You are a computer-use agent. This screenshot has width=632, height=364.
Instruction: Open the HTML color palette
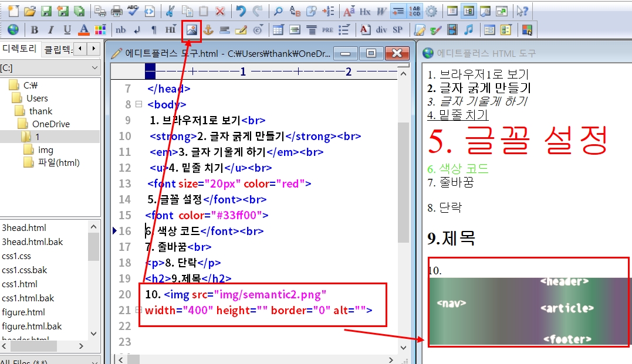[100, 29]
